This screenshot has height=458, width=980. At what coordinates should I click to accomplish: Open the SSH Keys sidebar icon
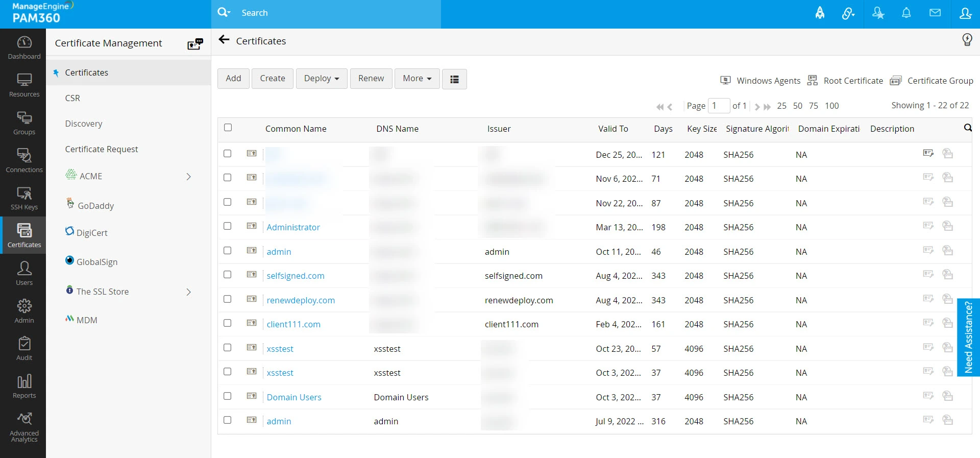tap(24, 198)
